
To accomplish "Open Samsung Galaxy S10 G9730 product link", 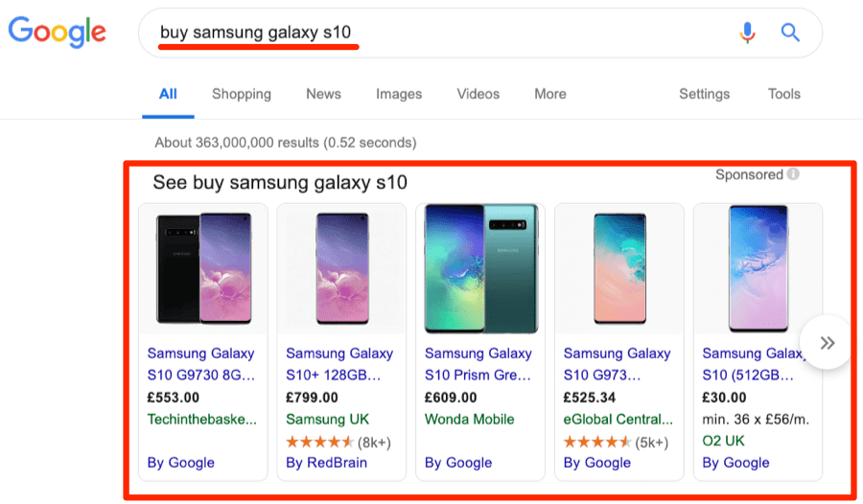I will click(x=201, y=364).
